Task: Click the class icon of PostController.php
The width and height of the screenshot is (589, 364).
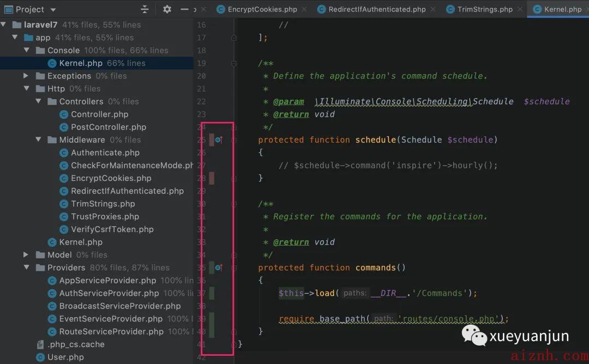Action: point(64,127)
